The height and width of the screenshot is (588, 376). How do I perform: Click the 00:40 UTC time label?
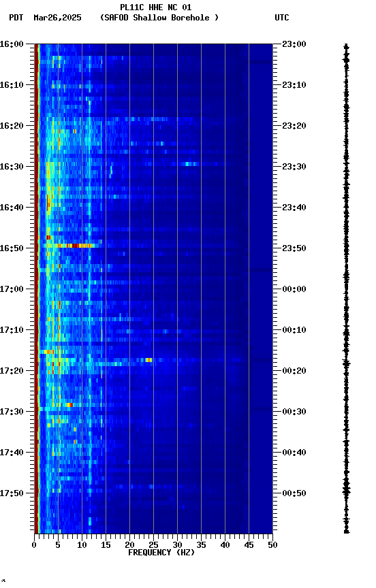click(294, 453)
